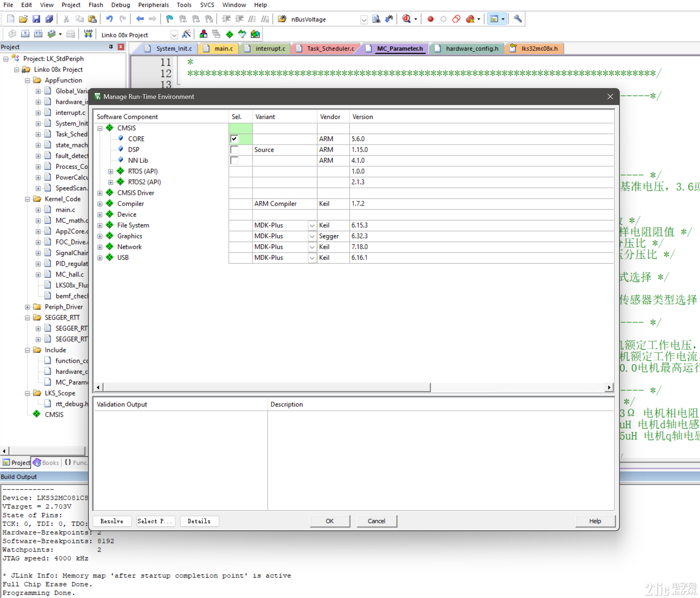Switch to the hardware_config.h editor tab
Image resolution: width=700 pixels, height=598 pixels.
pos(467,49)
